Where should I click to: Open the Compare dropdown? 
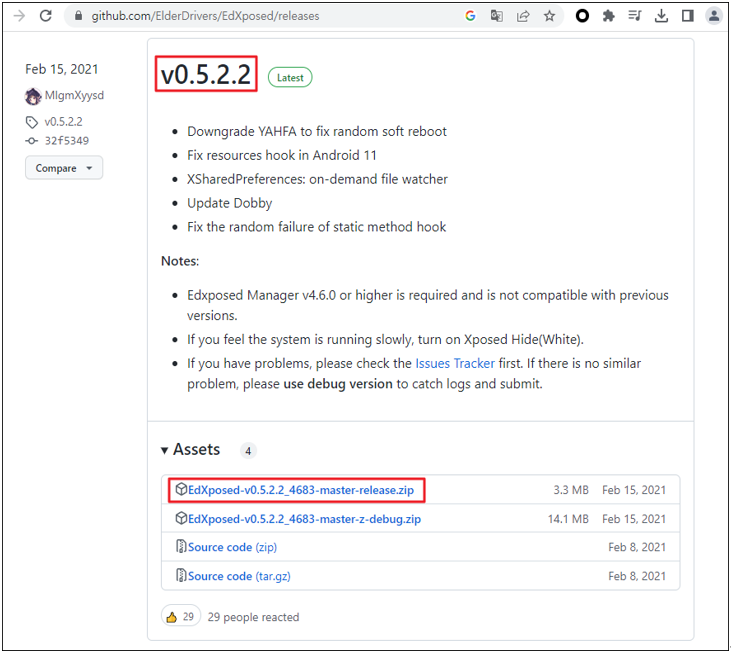[64, 168]
